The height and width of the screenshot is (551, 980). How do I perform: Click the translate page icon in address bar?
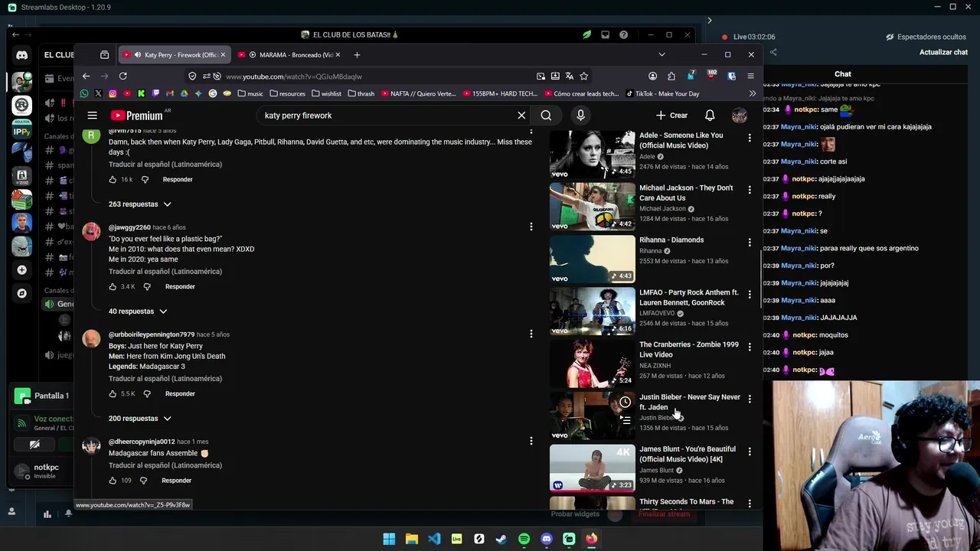570,76
